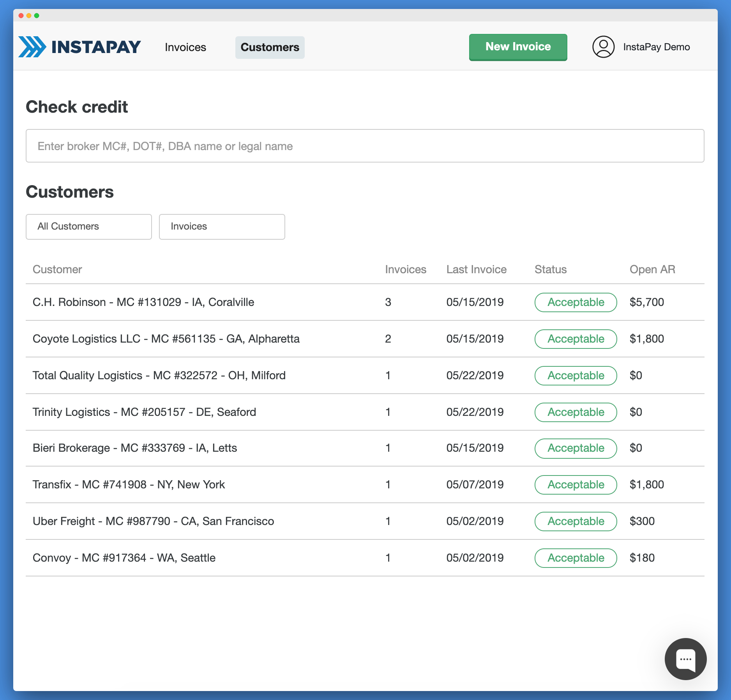The image size is (731, 700).
Task: Click Total Quality Logistics 05/22/2019 date
Action: click(x=475, y=375)
